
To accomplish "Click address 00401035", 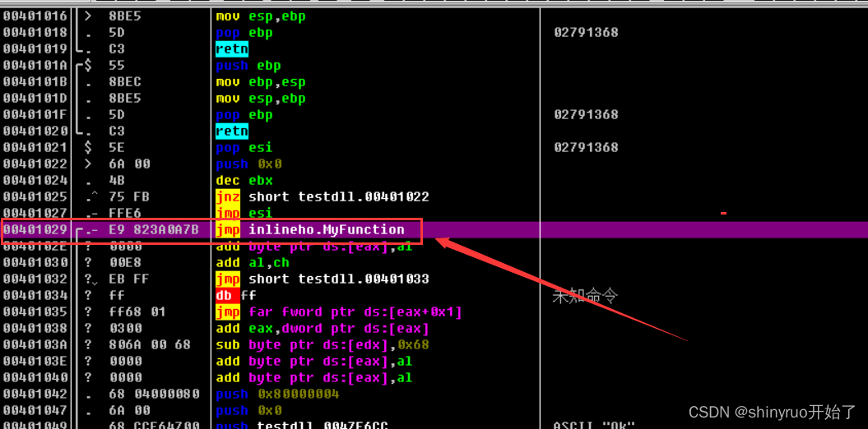I will pos(35,312).
